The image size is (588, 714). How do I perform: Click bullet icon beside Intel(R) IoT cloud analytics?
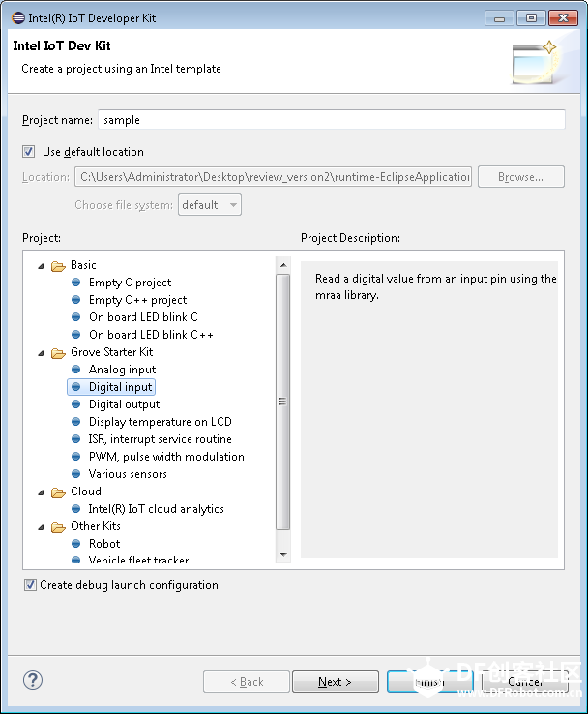[76, 509]
